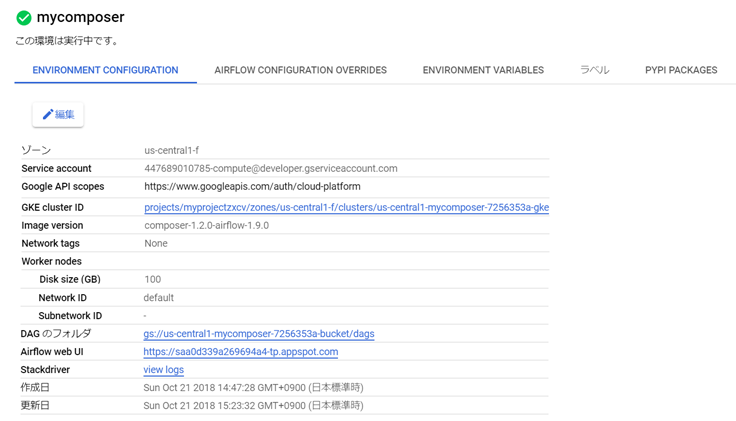Image resolution: width=736 pixels, height=421 pixels.
Task: Go to the ラベル tab
Action: coord(594,71)
